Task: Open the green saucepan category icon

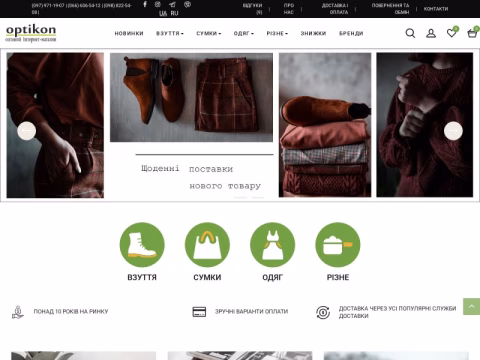Action: tap(338, 245)
